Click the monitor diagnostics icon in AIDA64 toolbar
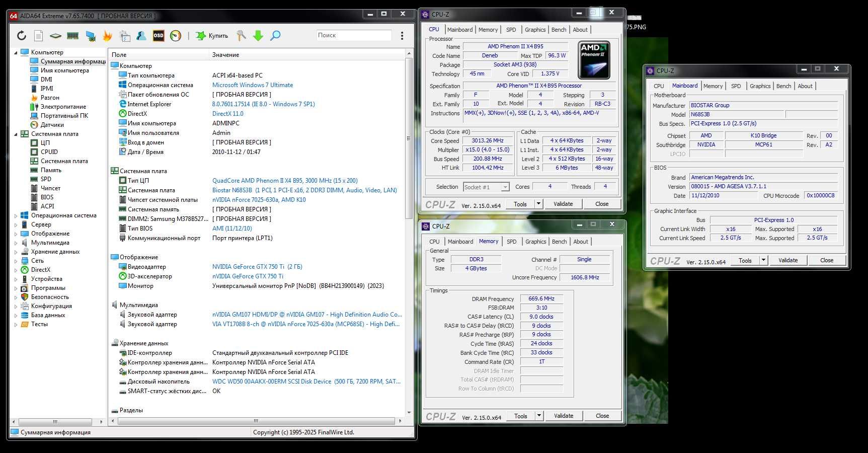 tap(91, 36)
